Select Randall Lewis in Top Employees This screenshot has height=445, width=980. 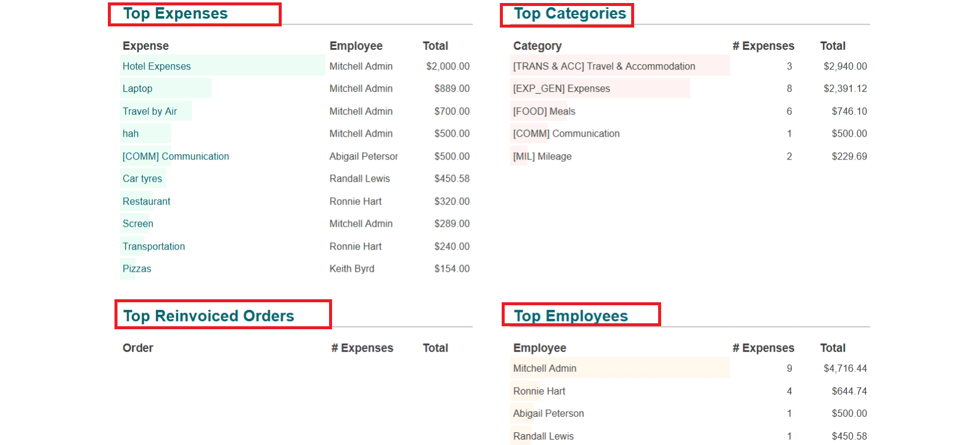(543, 436)
